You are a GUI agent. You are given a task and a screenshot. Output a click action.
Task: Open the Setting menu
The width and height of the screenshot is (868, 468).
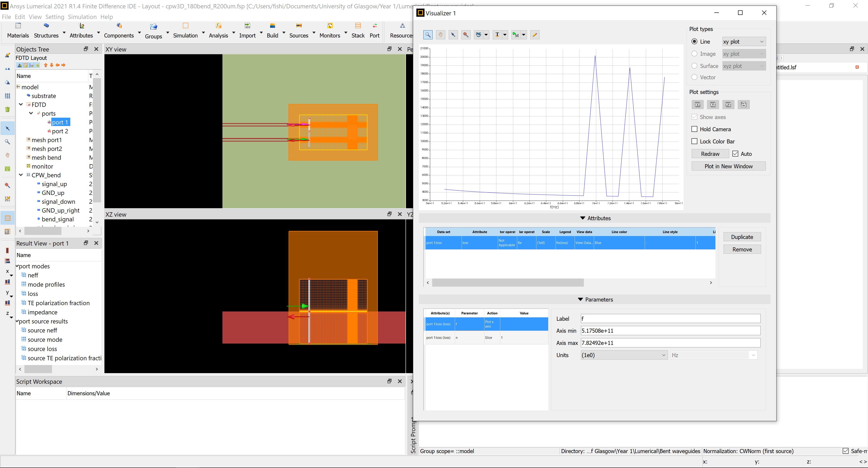(54, 17)
